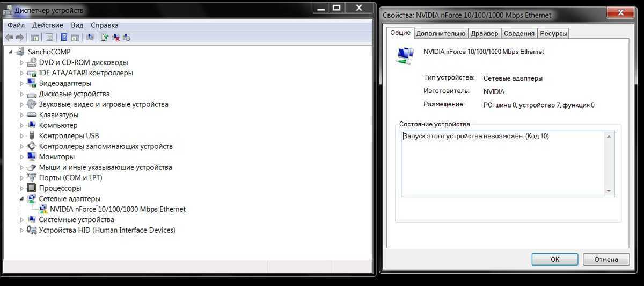The height and width of the screenshot is (286, 644).
Task: Click the Отмена button
Action: pyautogui.click(x=606, y=259)
